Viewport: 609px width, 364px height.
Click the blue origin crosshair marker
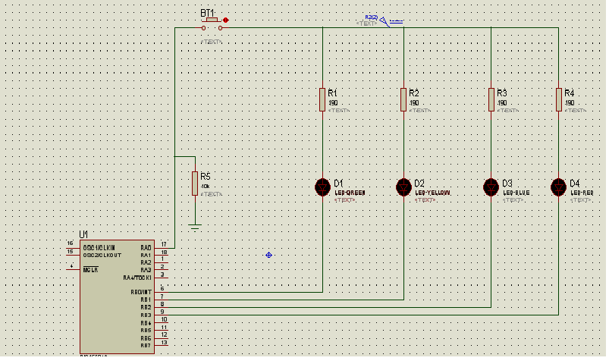268,256
